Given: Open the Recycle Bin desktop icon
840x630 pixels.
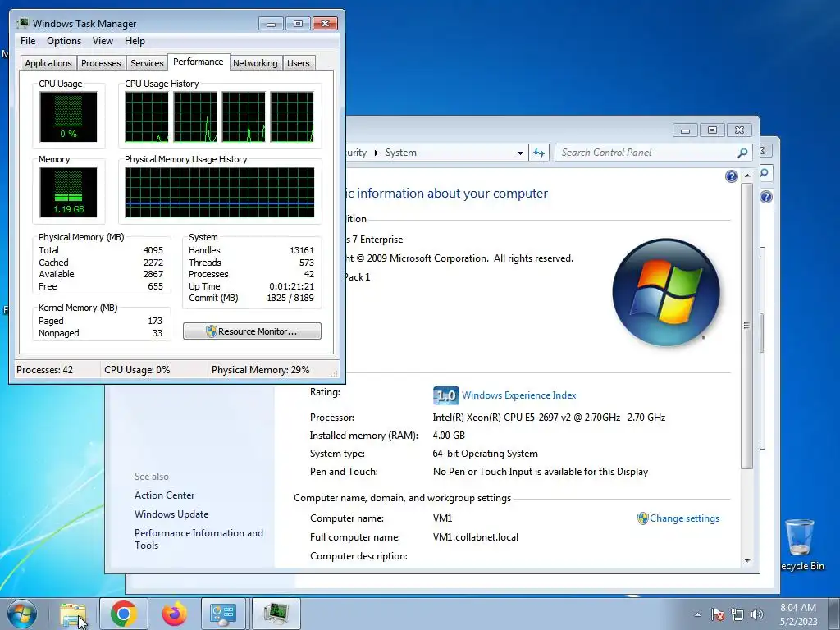Looking at the screenshot, I should [801, 545].
